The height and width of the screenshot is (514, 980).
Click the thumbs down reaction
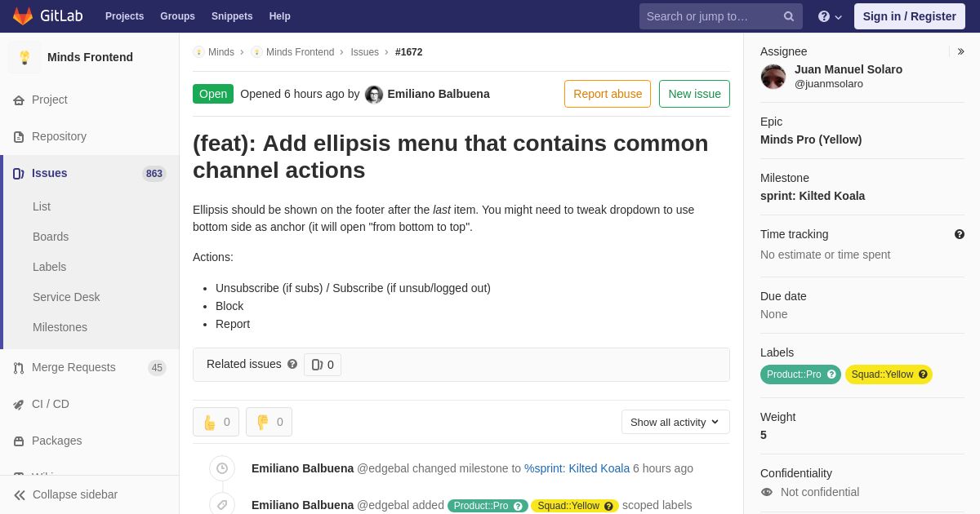[269, 422]
